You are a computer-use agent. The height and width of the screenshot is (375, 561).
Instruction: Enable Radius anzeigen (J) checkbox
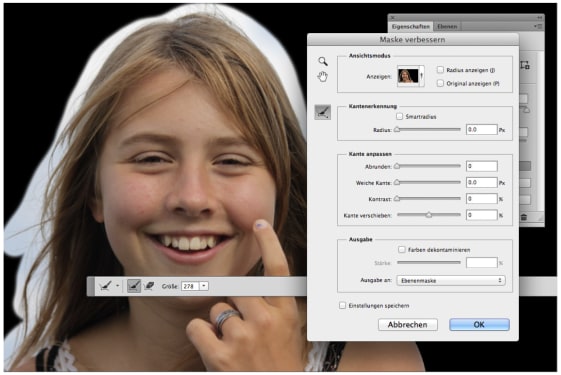tap(440, 70)
